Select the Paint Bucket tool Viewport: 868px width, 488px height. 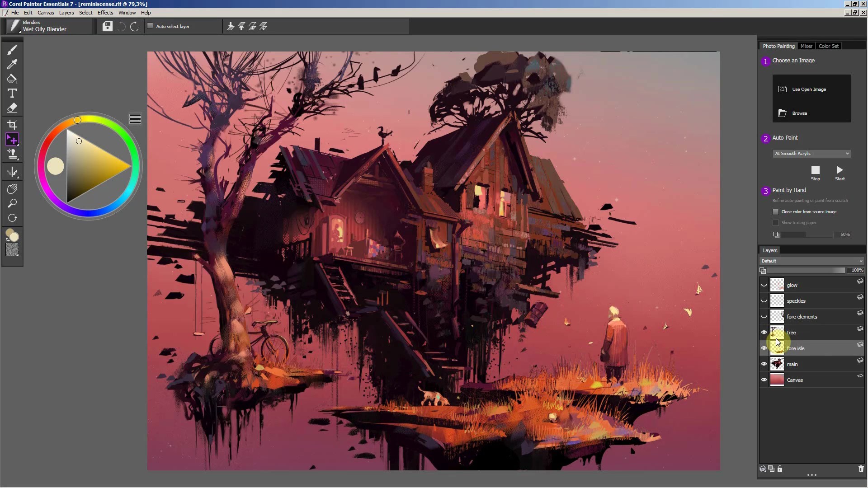[x=12, y=79]
